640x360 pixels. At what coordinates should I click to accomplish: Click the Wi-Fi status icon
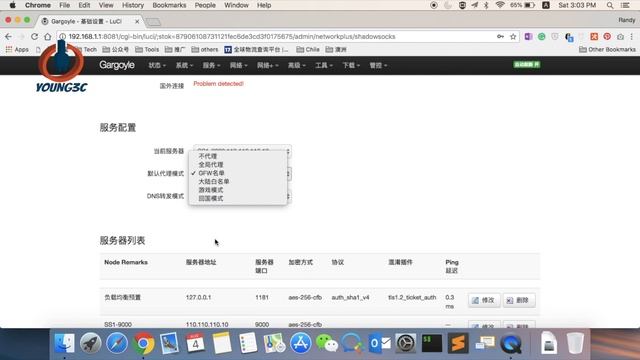tap(500, 5)
